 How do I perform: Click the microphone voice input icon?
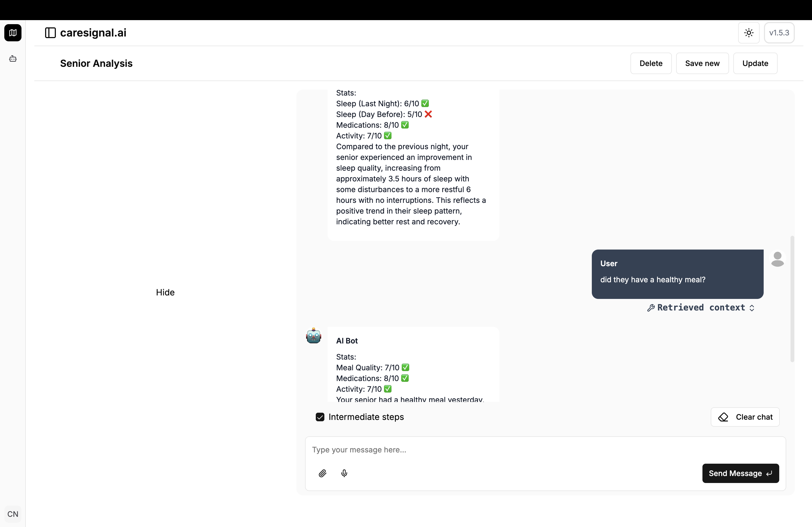[x=344, y=473]
